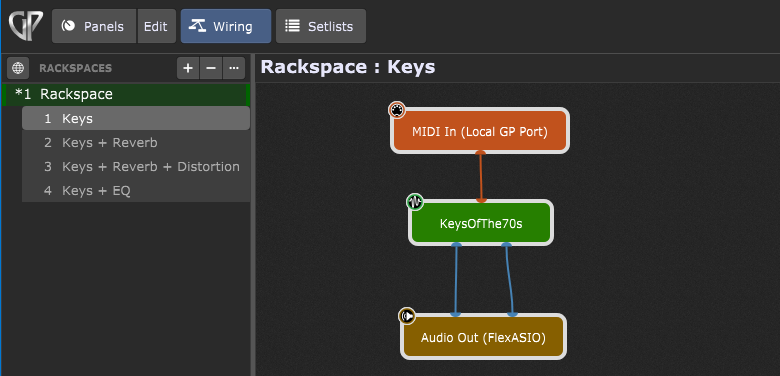Click the global rackspace globe icon
The height and width of the screenshot is (376, 780).
click(x=18, y=68)
